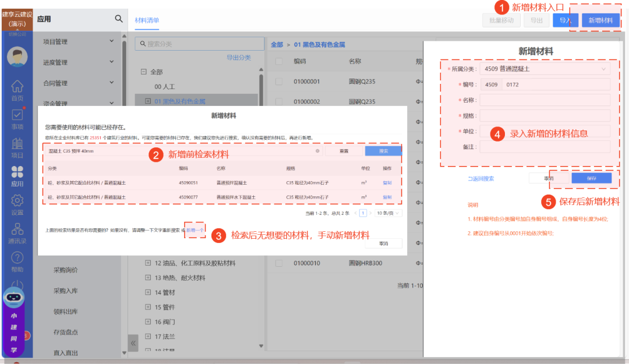This screenshot has width=629, height=364.
Task: Click the 帮助 help icon
Action: click(x=17, y=259)
